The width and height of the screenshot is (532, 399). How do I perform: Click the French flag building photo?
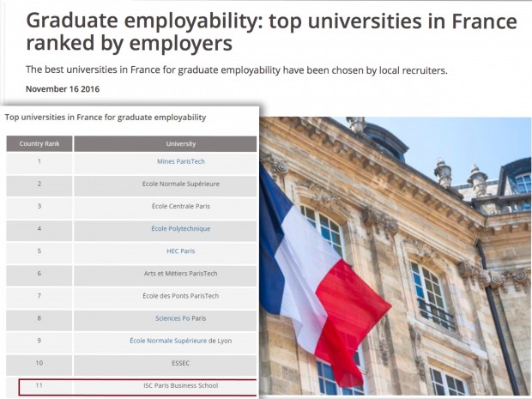coord(395,257)
